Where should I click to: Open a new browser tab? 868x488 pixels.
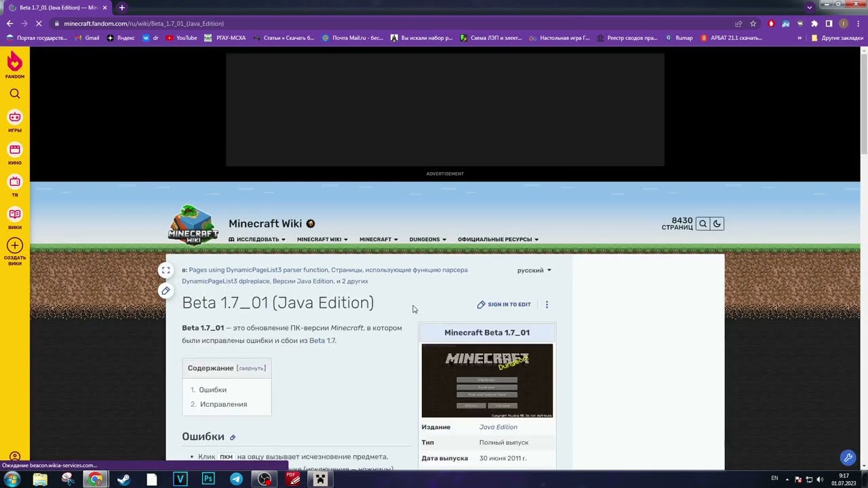pos(122,7)
